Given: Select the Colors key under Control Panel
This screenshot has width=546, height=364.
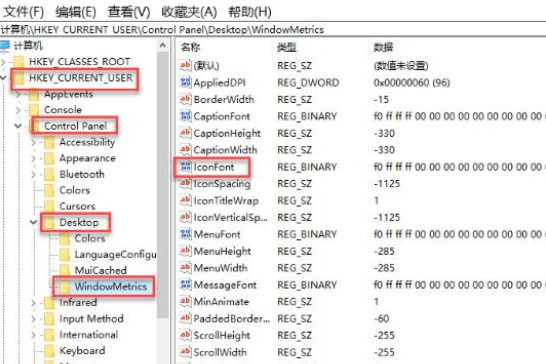Looking at the screenshot, I should pos(75,190).
